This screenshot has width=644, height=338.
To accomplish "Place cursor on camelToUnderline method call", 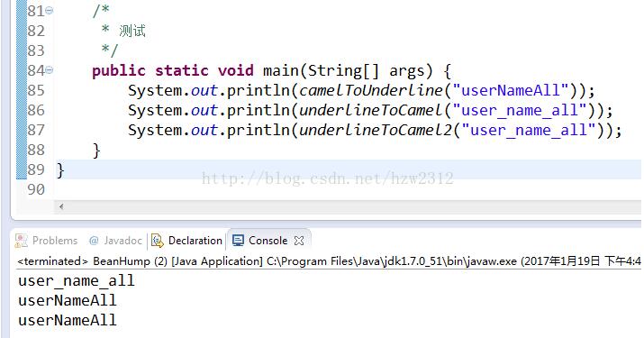I will 371,90.
